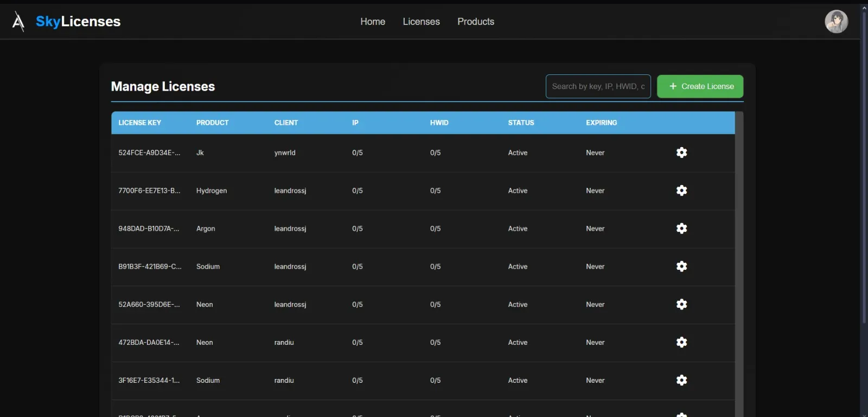
Task: Click gear icon for leandrossj Sodium license
Action: click(x=681, y=267)
